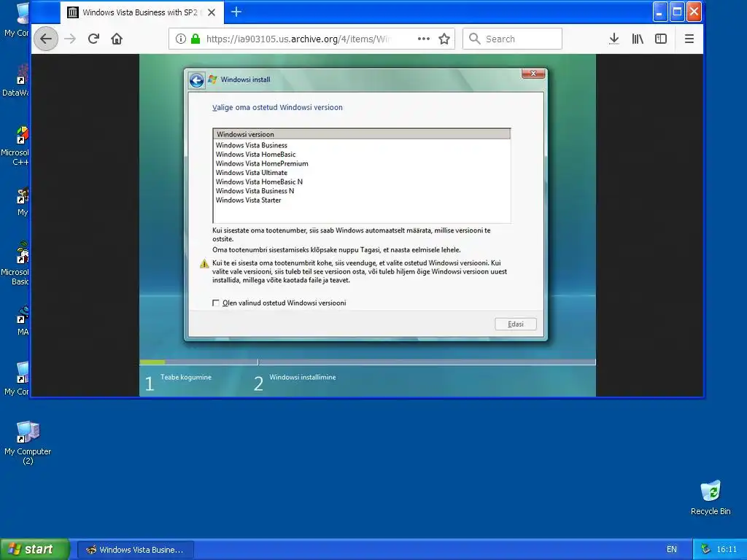747x560 pixels.
Task: Select Windows Vista HomePremium in list
Action: 362,163
